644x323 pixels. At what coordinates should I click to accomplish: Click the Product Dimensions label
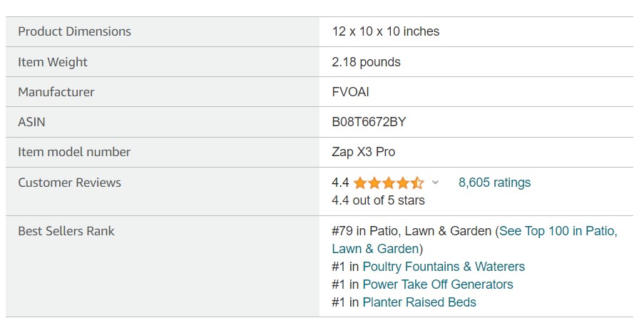coord(74,31)
